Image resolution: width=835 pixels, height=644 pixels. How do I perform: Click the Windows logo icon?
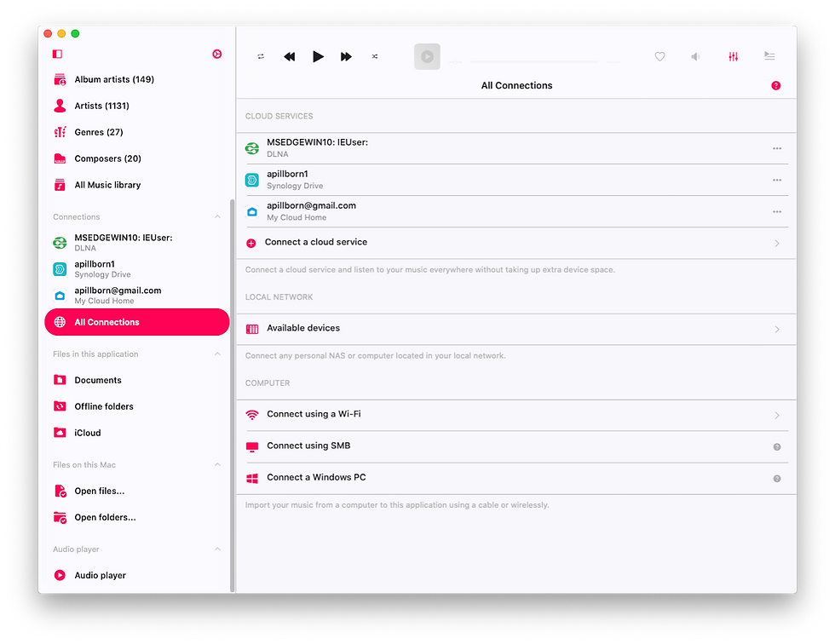(252, 479)
